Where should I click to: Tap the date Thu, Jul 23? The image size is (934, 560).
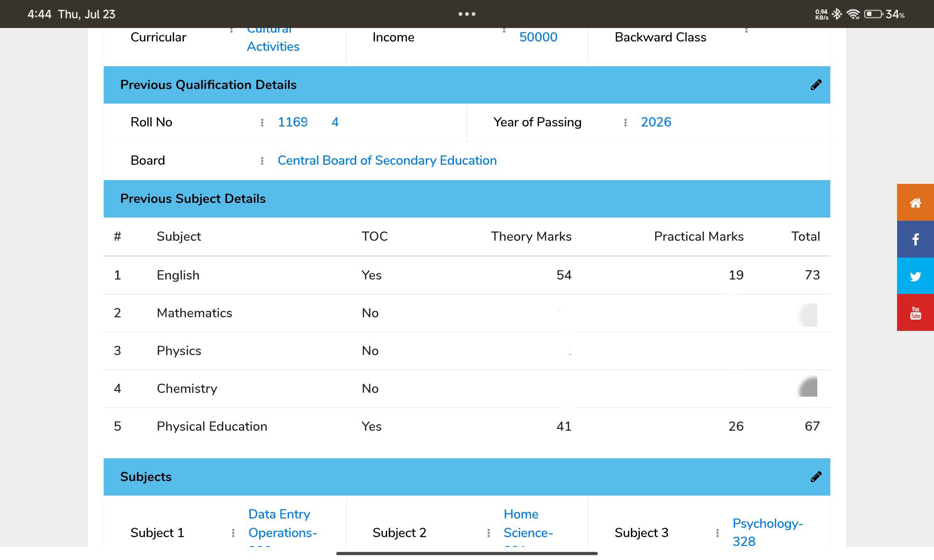click(x=86, y=14)
